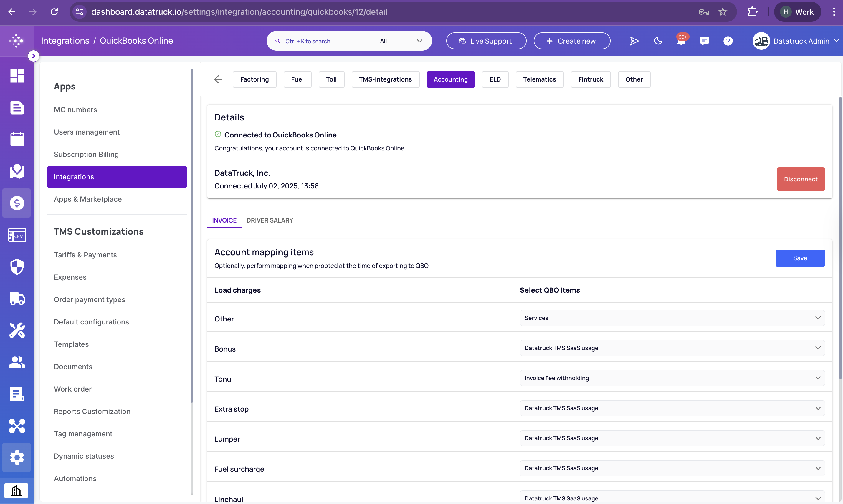Screen dimensions: 843x504
Task: Open the reports list icon in sidebar
Action: (17, 394)
